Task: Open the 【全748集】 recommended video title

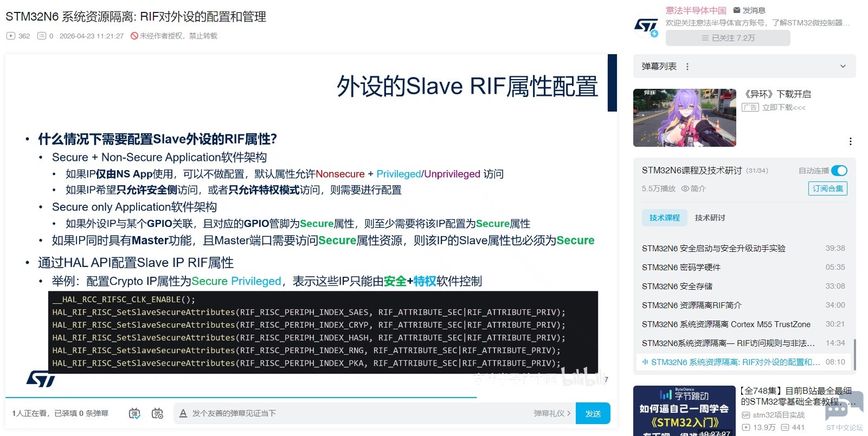Action: (799, 396)
